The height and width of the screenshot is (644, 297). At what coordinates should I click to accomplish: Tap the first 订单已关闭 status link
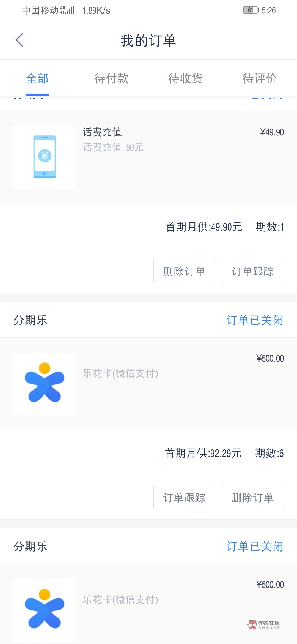point(255,320)
